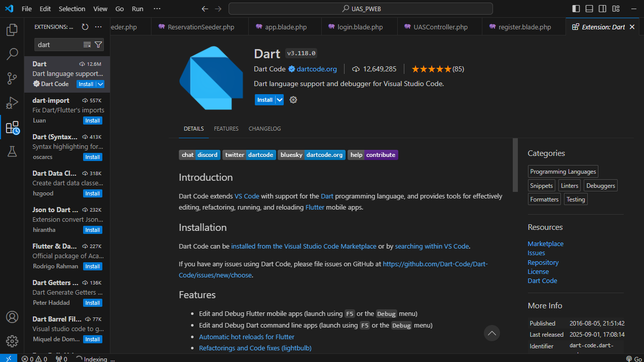Switch to the CHANGELOG tab

point(264,129)
